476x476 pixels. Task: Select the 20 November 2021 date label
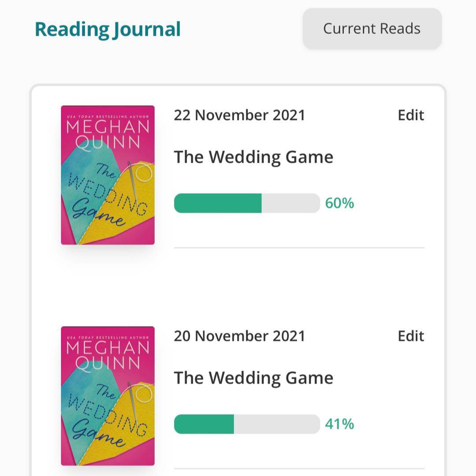point(239,336)
